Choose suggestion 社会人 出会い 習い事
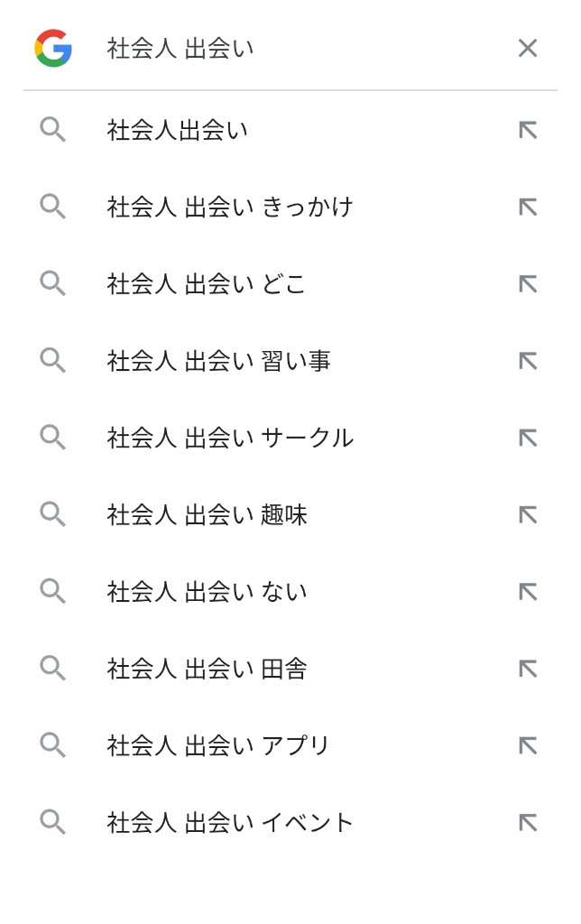 point(290,361)
